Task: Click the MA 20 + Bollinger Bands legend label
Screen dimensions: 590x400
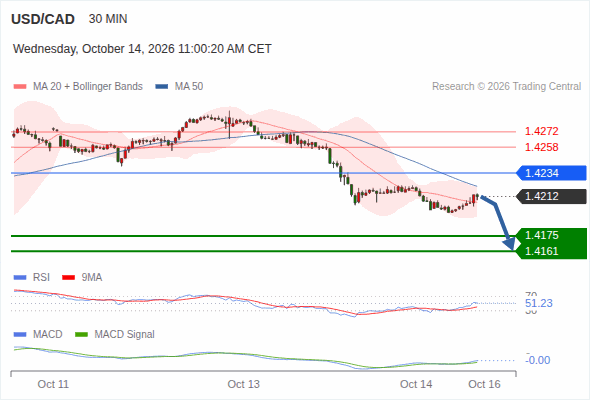Action: (x=88, y=87)
